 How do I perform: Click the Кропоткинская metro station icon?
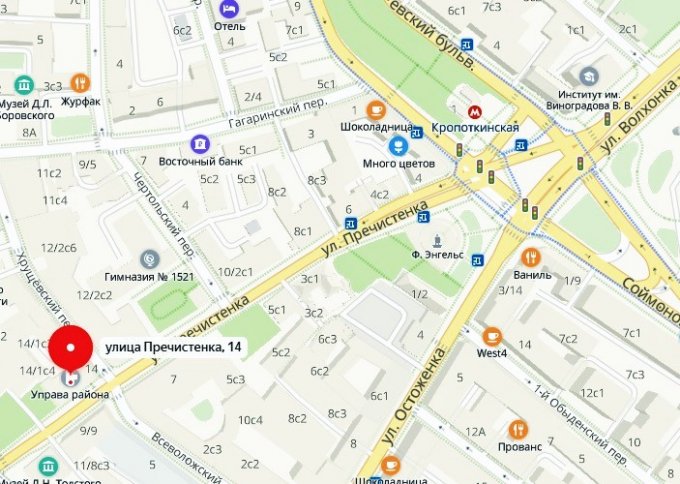475,112
